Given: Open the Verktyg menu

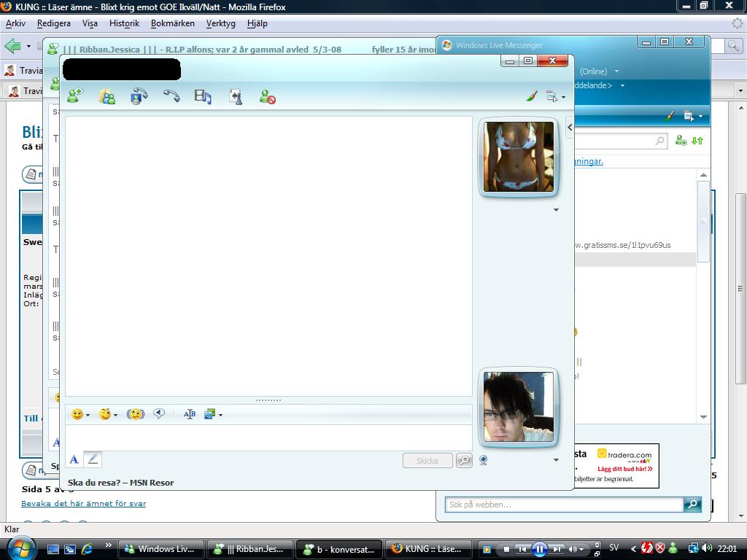Looking at the screenshot, I should [x=220, y=23].
